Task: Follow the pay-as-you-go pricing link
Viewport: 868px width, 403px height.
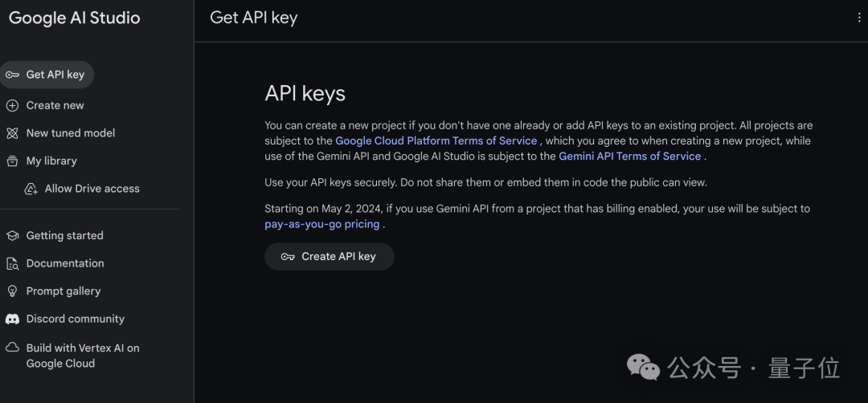Action: [322, 225]
